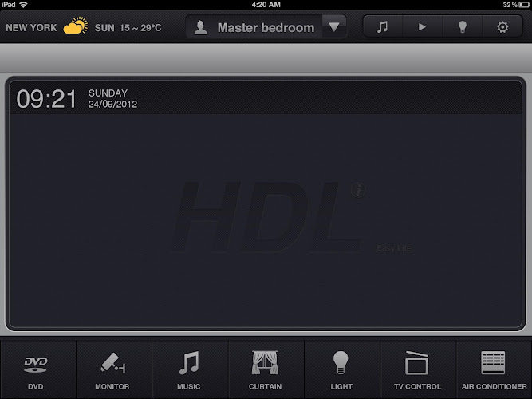This screenshot has width=532, height=399.
Task: Click the battery indicator in status bar
Action: click(x=523, y=5)
